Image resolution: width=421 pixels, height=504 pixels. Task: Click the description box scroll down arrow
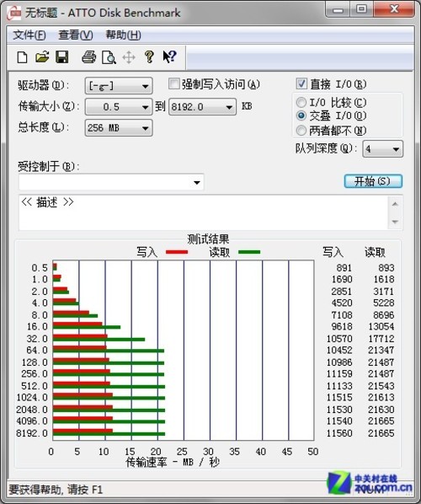[395, 222]
